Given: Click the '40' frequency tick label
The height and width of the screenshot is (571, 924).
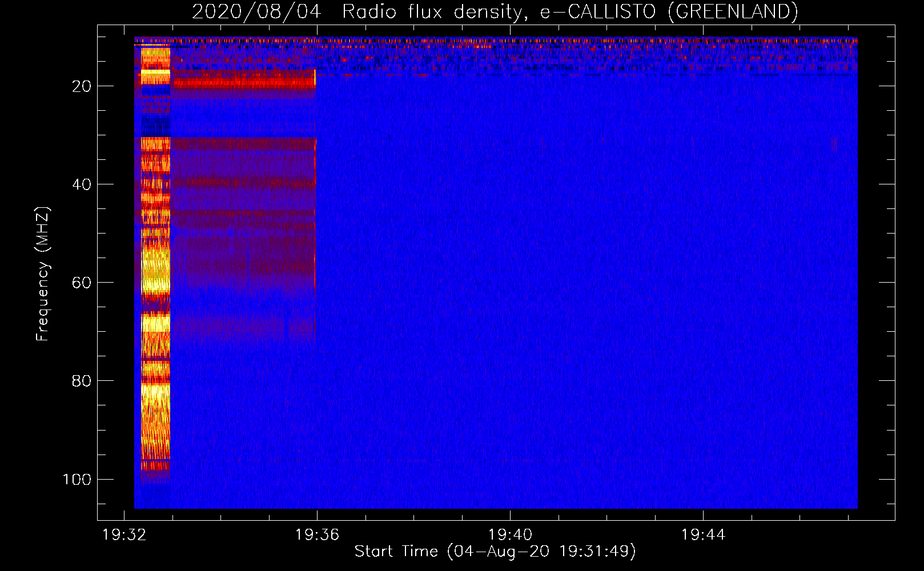Looking at the screenshot, I should click(x=82, y=184).
